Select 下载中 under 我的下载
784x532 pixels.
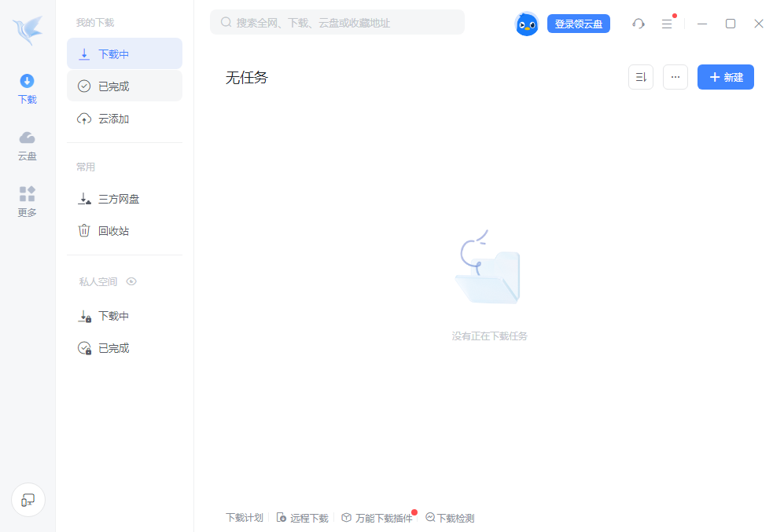124,54
